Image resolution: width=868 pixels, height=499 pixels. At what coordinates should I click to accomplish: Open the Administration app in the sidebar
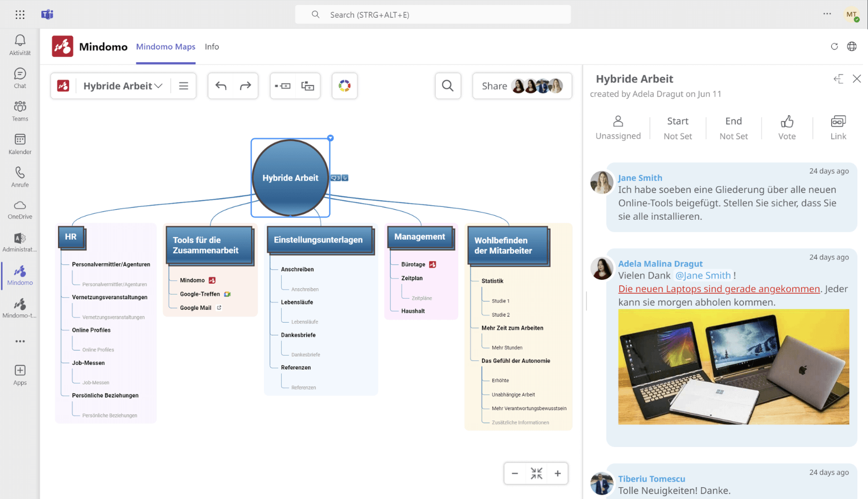pos(20,243)
